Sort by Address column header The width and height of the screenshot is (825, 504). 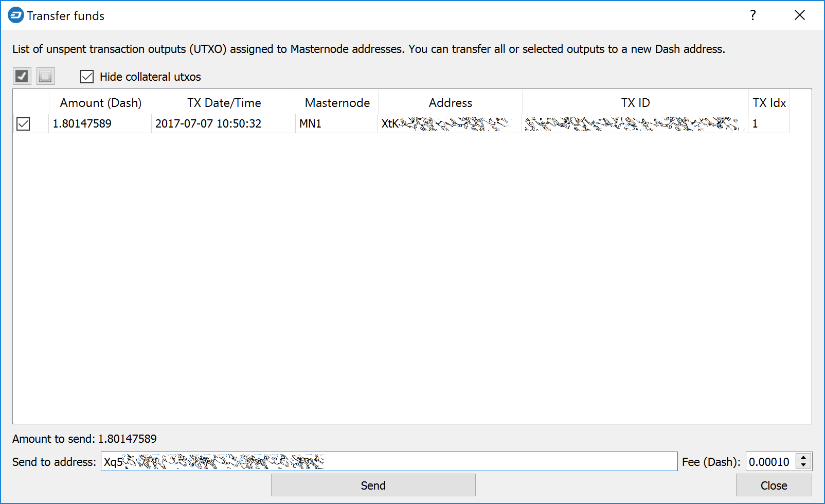(450, 103)
